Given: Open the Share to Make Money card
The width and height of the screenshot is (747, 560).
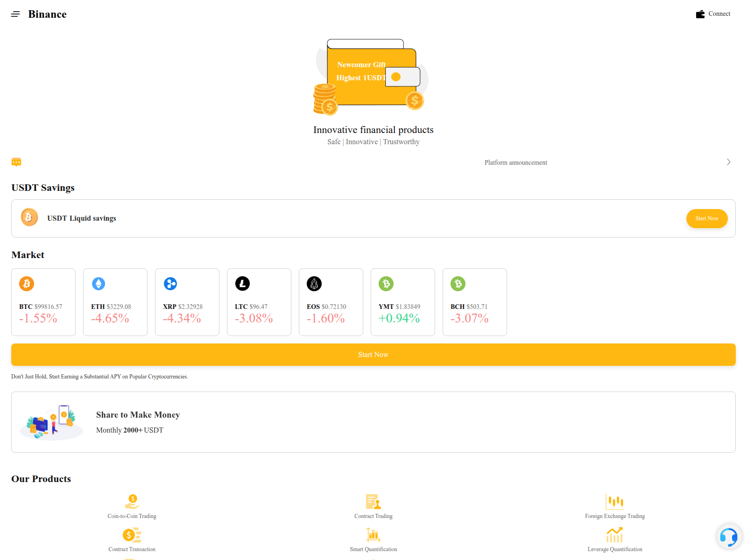Looking at the screenshot, I should click(373, 422).
